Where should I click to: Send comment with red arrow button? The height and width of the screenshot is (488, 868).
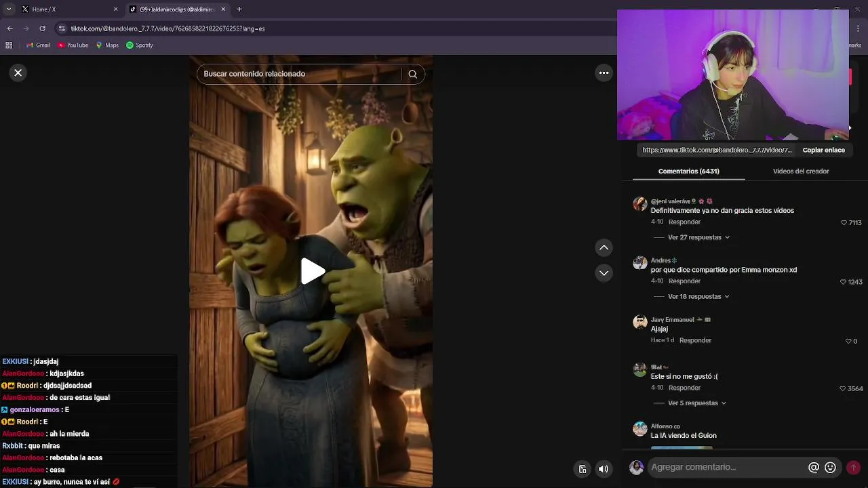854,468
